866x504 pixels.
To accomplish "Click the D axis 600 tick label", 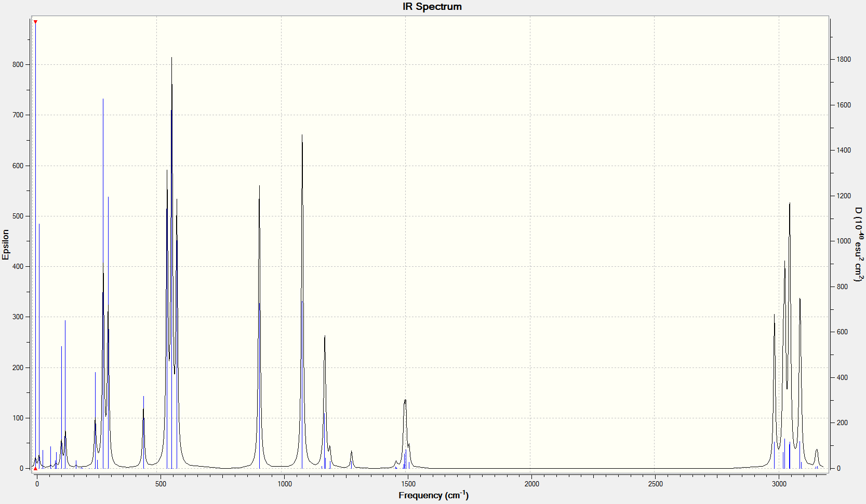I will tap(842, 332).
